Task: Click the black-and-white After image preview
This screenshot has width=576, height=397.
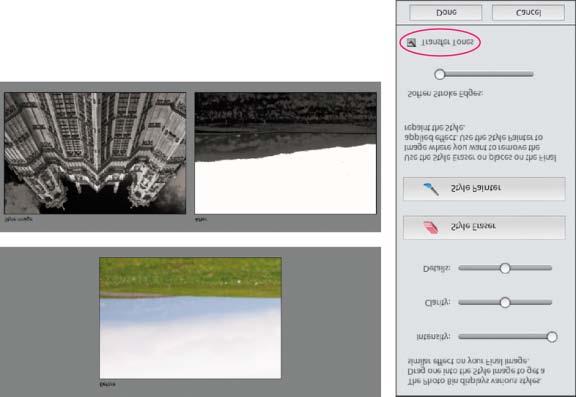Action: (285, 153)
